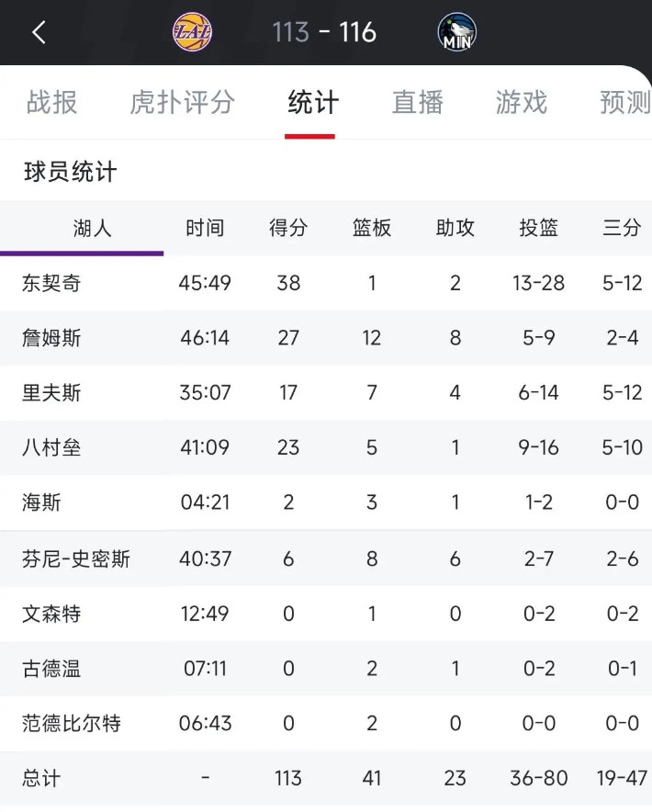652x812 pixels.
Task: Tap the 113 - 116 final score
Action: click(x=324, y=33)
